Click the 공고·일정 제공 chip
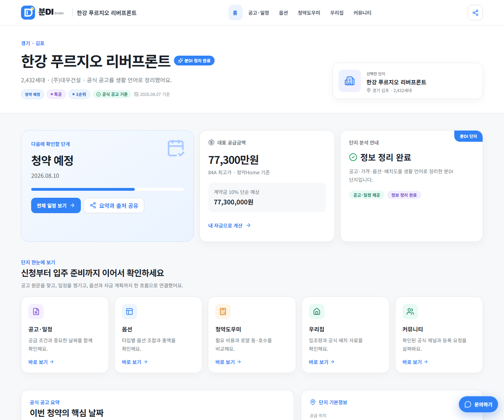504x420 pixels. (366, 195)
